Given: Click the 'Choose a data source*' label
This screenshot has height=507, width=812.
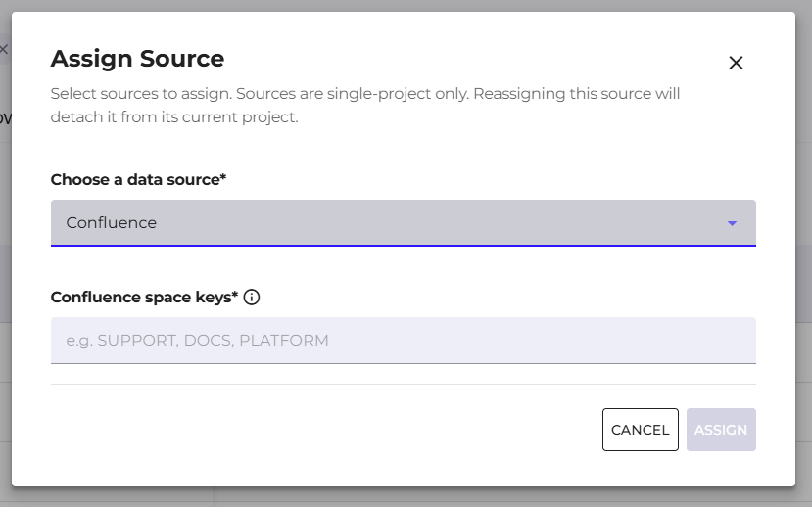Looking at the screenshot, I should (138, 179).
